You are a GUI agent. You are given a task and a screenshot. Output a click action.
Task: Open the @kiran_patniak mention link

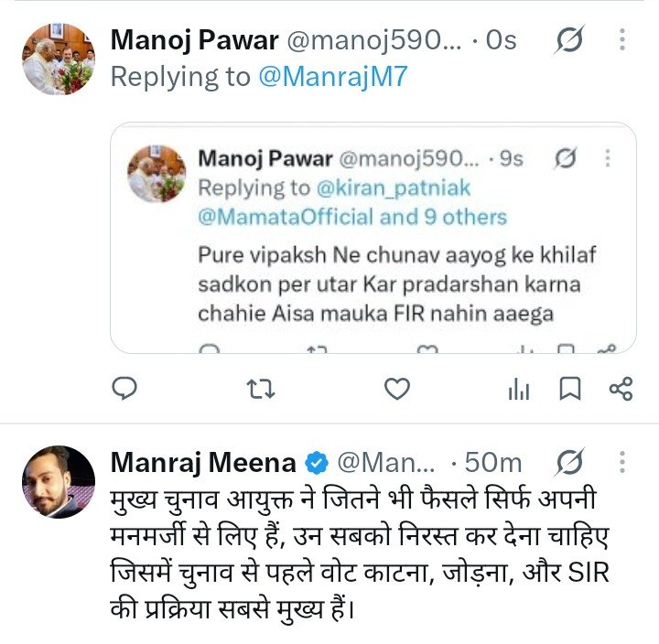(x=393, y=188)
